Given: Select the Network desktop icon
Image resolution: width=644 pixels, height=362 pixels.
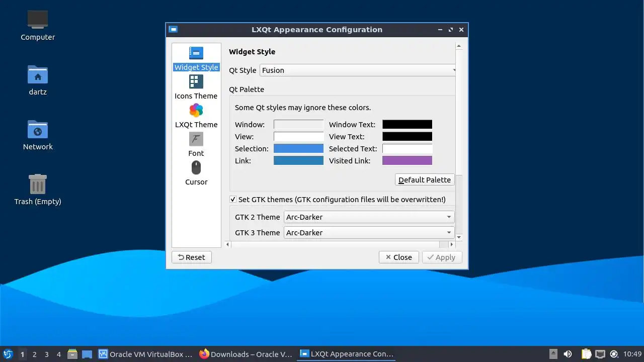Looking at the screenshot, I should pos(38,135).
